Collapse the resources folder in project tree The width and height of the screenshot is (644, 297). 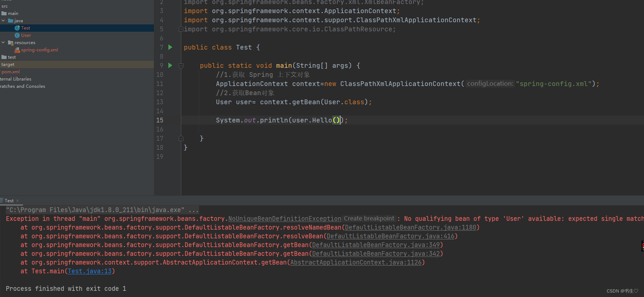[x=3, y=43]
